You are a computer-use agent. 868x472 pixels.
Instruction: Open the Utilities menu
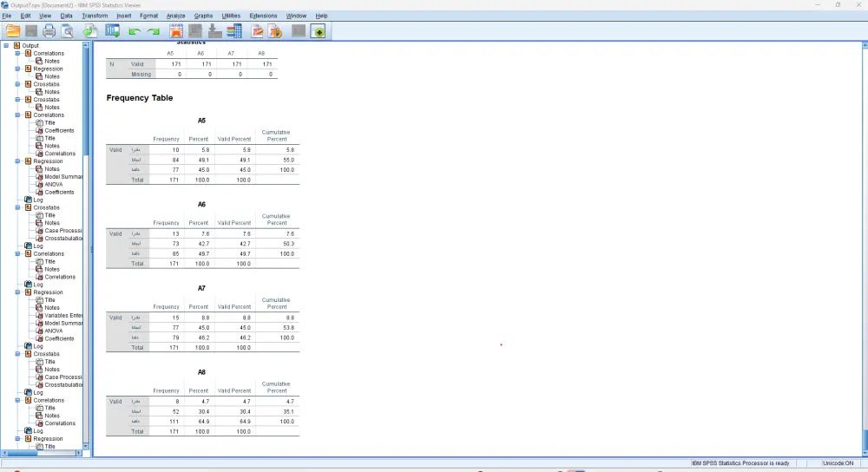click(231, 16)
